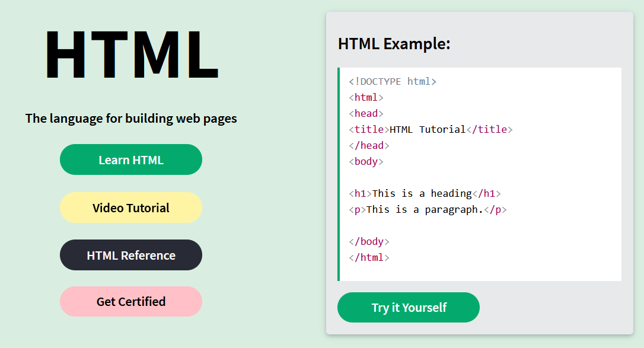Click the Try it Yourself button
Screen dimensions: 644x348
coord(409,308)
